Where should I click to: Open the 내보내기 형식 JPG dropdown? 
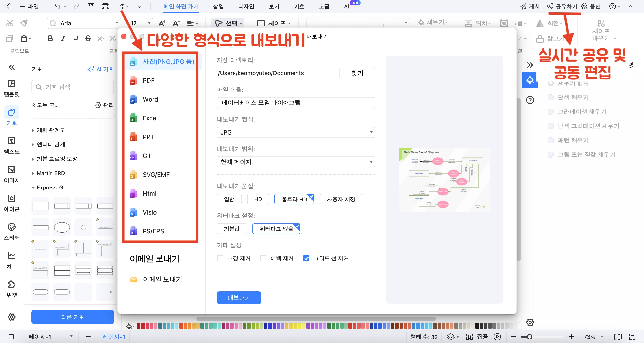(296, 132)
